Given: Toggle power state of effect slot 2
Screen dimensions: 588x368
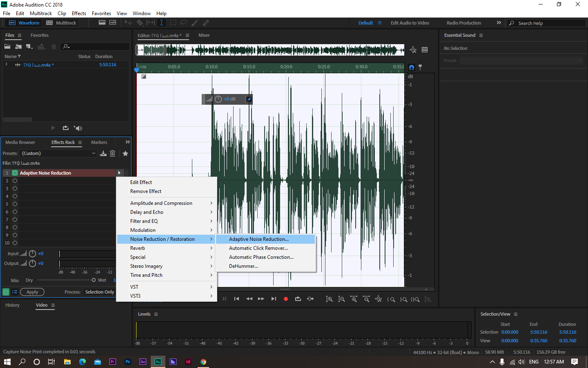Looking at the screenshot, I should (x=15, y=181).
